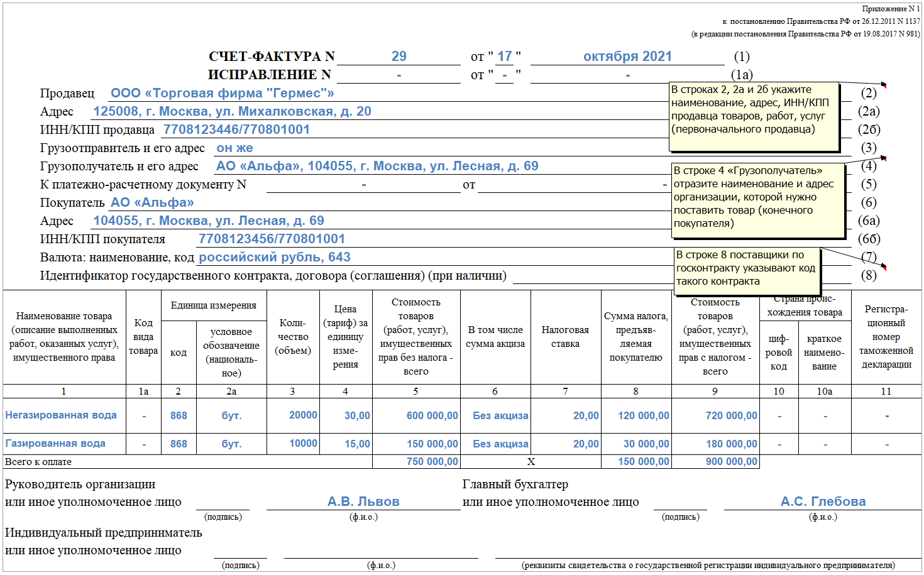Select seller name ООО «Торговая фирма "Гермес"»
The width and height of the screenshot is (924, 575).
[223, 93]
